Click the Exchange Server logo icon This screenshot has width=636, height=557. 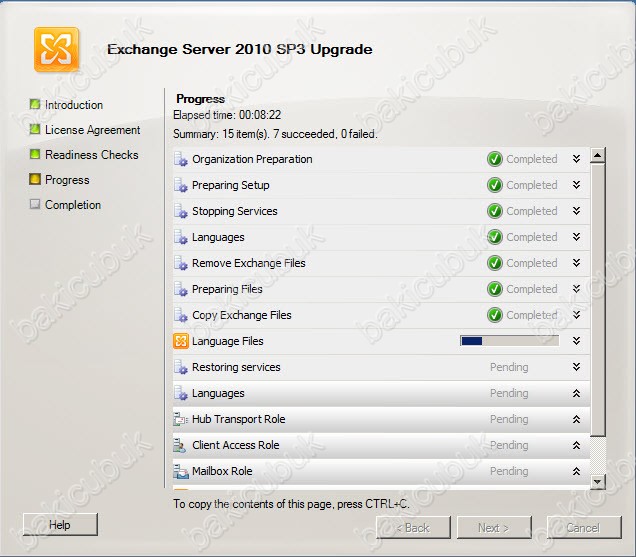(56, 49)
